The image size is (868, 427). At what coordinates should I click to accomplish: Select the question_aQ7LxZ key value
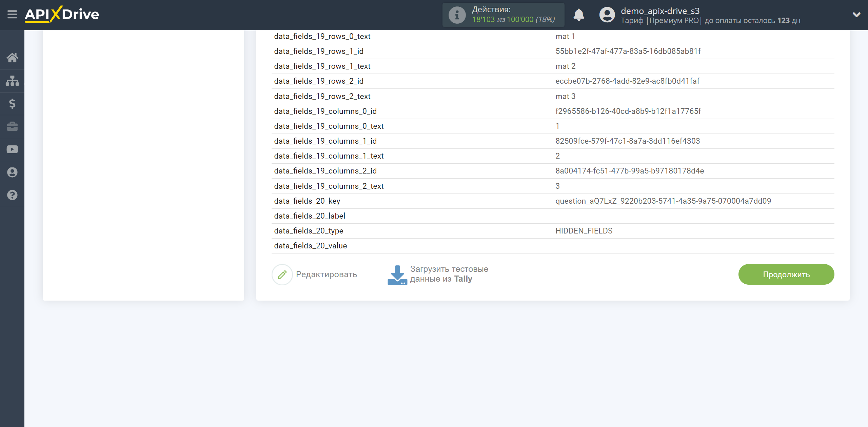(663, 201)
